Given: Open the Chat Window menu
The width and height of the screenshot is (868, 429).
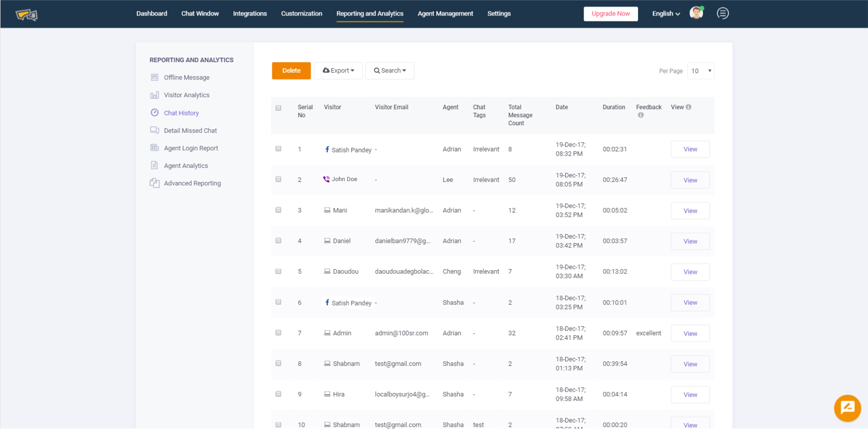Looking at the screenshot, I should click(200, 14).
